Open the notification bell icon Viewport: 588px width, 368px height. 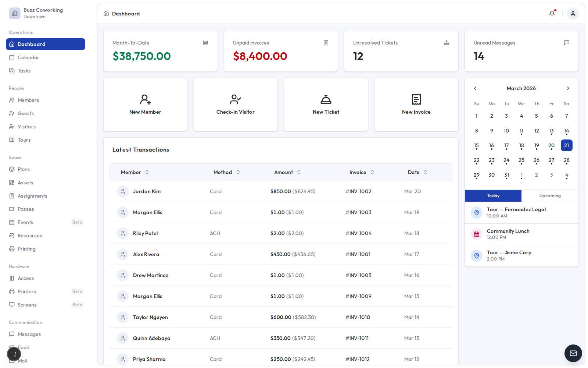click(x=552, y=13)
